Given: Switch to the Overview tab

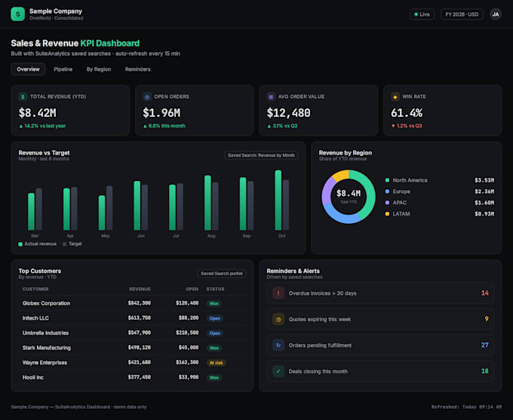Looking at the screenshot, I should pos(28,69).
